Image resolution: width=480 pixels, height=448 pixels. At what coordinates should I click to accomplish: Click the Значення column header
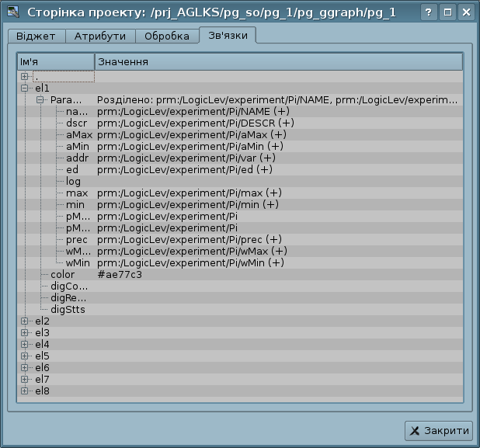click(278, 61)
